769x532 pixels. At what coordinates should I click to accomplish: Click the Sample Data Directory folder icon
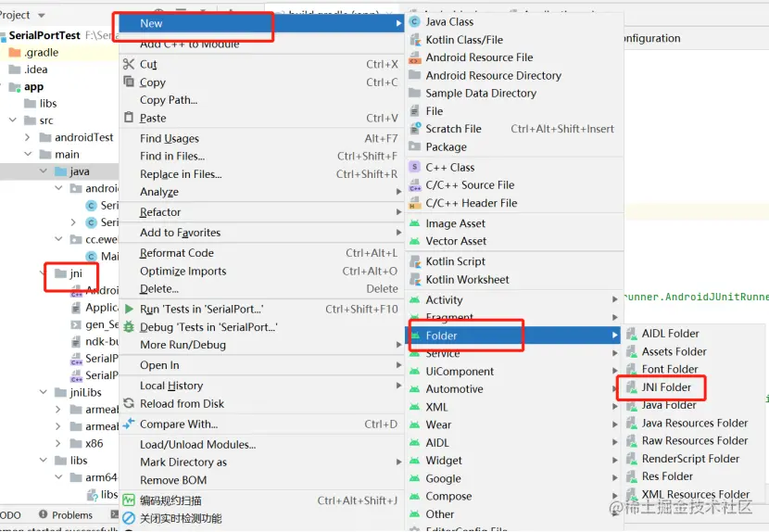(415, 93)
